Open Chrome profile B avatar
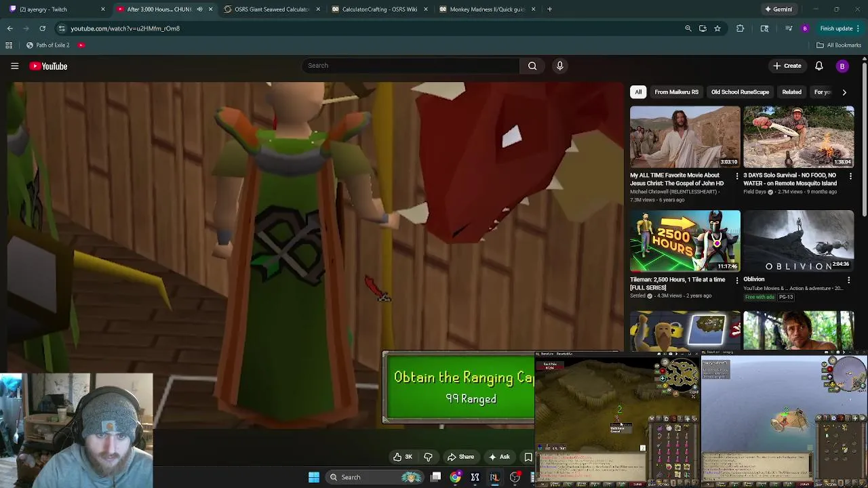 point(805,28)
